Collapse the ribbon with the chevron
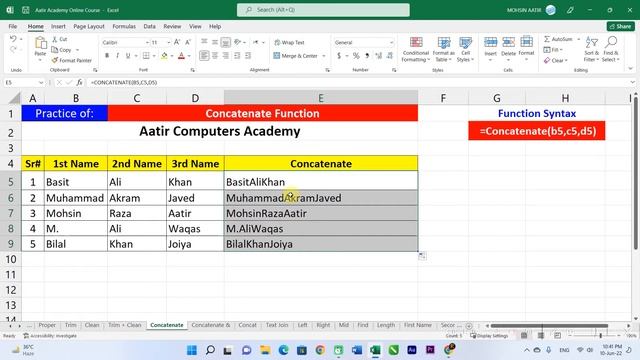Viewport: 640px width, 360px height. [631, 69]
